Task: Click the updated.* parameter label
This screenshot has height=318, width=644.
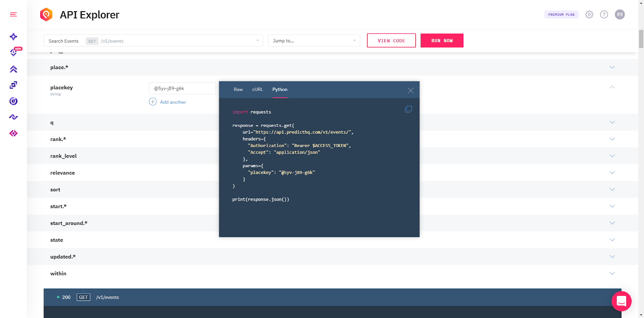Action: (x=63, y=257)
